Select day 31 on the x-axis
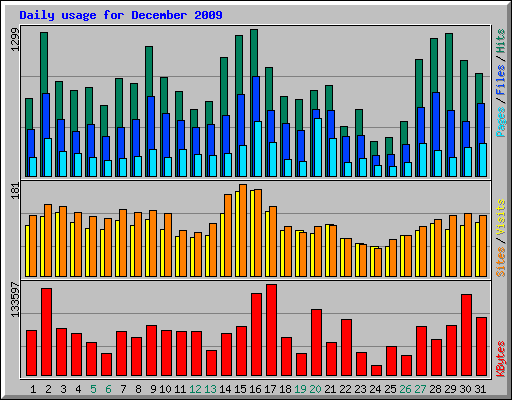 (480, 389)
